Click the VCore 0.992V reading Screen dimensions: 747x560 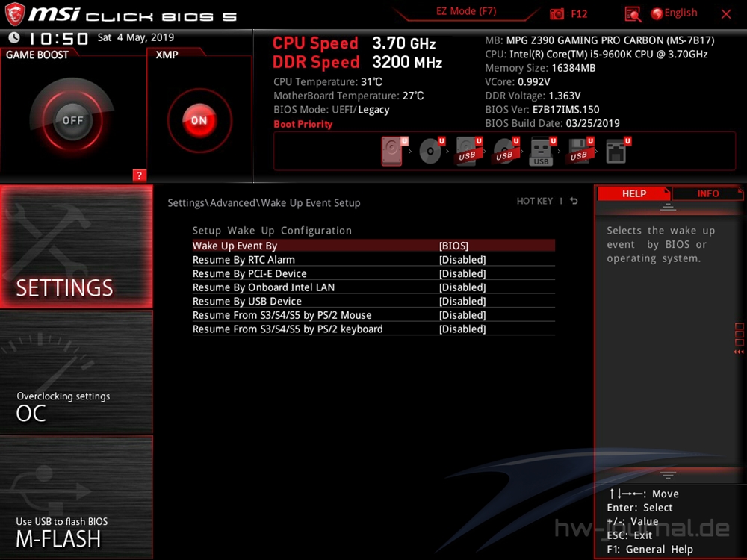tap(518, 82)
